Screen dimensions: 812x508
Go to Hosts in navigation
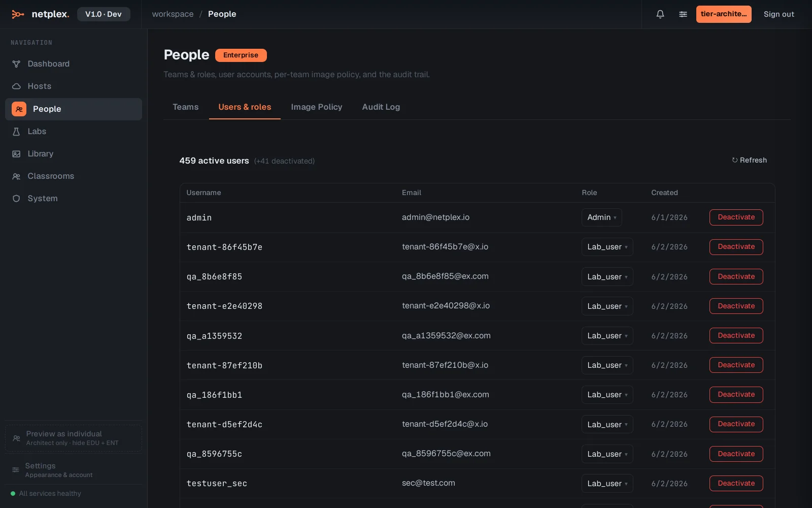click(x=74, y=86)
